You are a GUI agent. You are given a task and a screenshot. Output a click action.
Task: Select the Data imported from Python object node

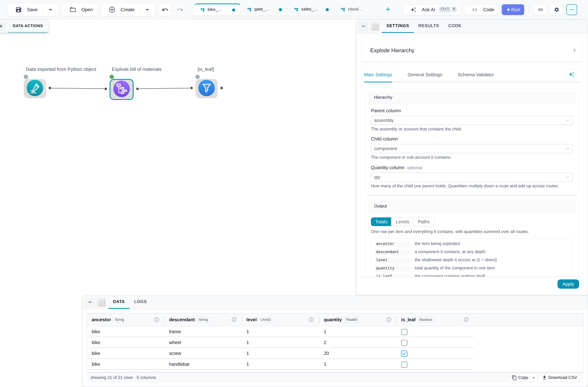coord(35,88)
